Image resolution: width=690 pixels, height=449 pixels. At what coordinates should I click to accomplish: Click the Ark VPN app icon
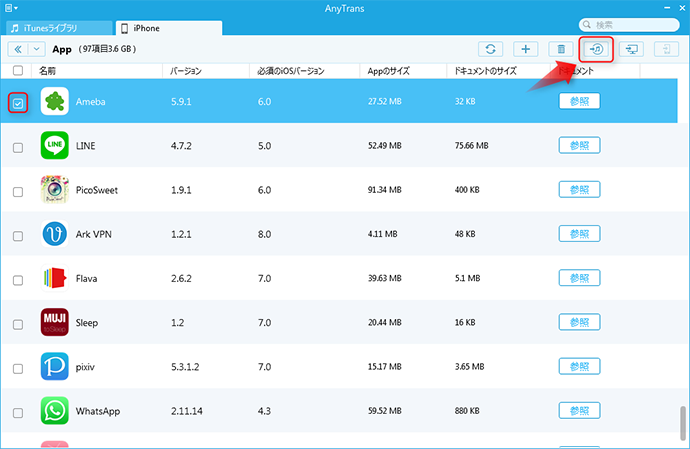pyautogui.click(x=55, y=234)
